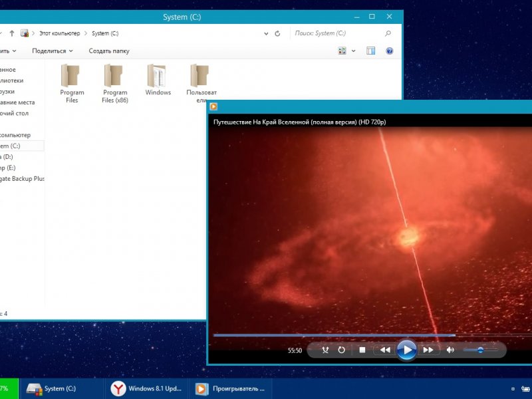This screenshot has width=532, height=399.
Task: Toggle shuffle in the media player
Action: click(x=325, y=350)
